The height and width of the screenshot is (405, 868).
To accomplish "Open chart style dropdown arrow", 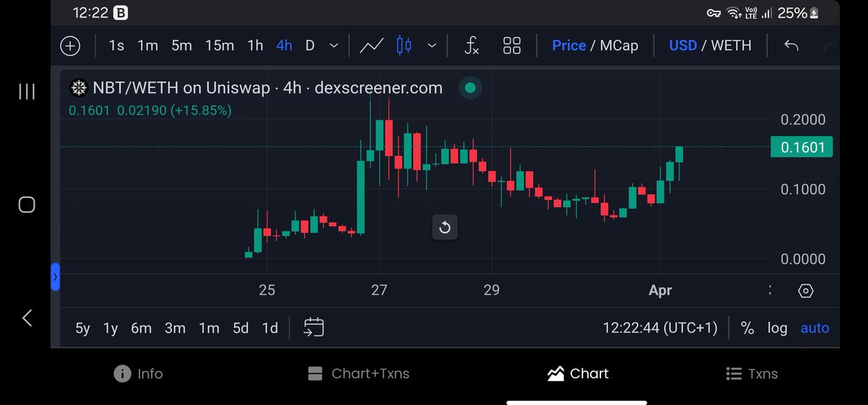I will coord(432,46).
